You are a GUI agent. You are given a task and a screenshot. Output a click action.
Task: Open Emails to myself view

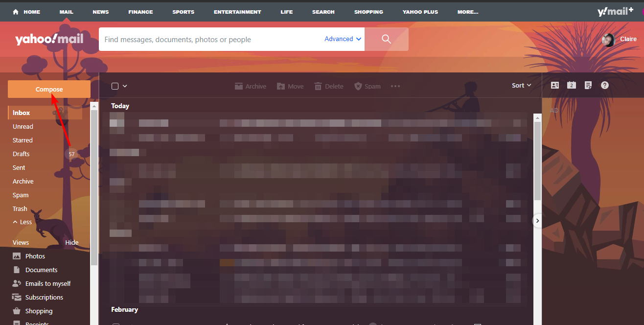[x=42, y=283]
